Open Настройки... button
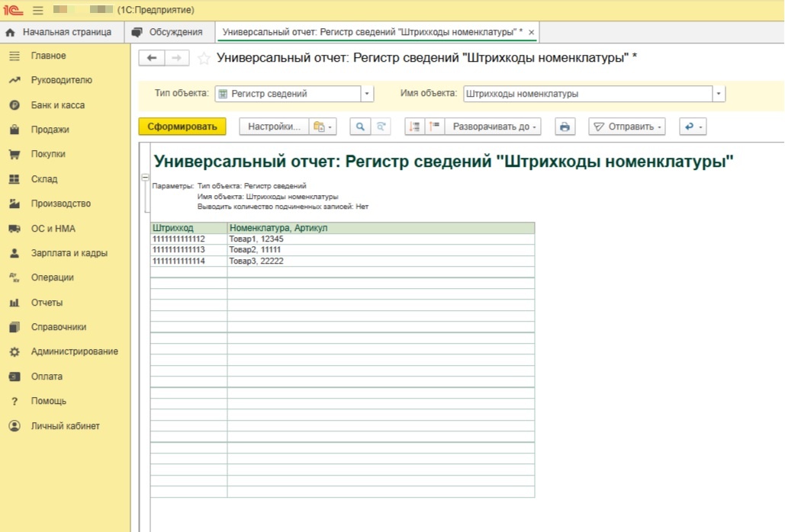The image size is (785, 532). coord(275,127)
